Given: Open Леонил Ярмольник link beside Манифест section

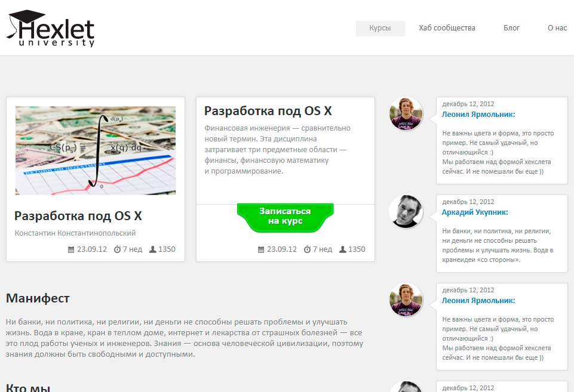Looking at the screenshot, I should (478, 301).
